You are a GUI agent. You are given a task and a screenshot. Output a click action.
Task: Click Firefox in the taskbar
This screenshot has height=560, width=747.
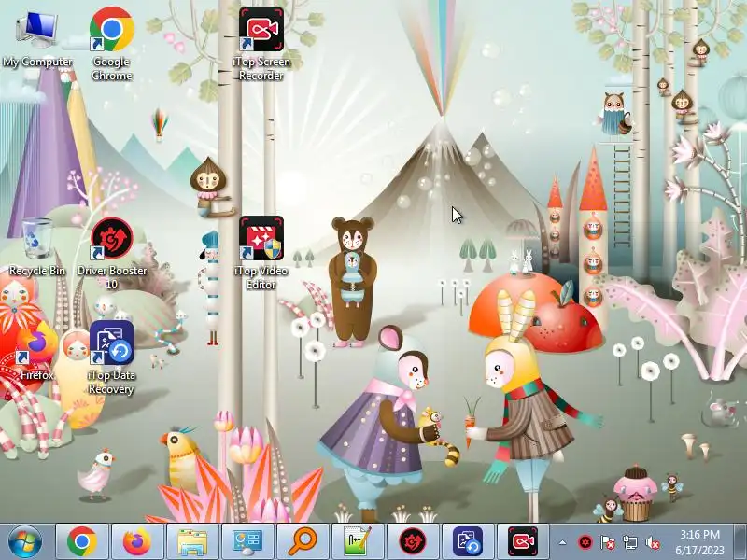tap(136, 542)
